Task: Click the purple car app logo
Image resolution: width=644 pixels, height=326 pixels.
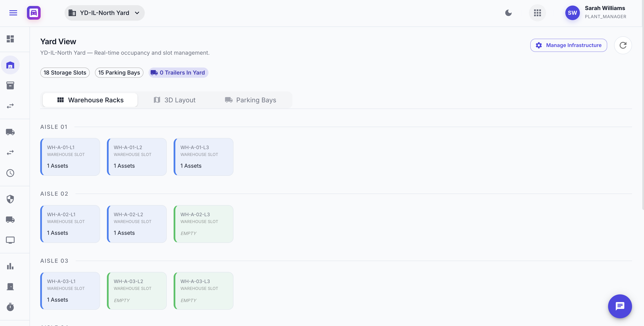Action: pos(34,13)
